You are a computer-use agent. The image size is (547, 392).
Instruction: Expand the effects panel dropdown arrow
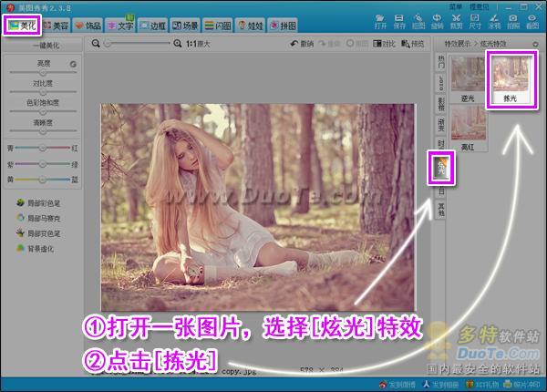[x=535, y=45]
